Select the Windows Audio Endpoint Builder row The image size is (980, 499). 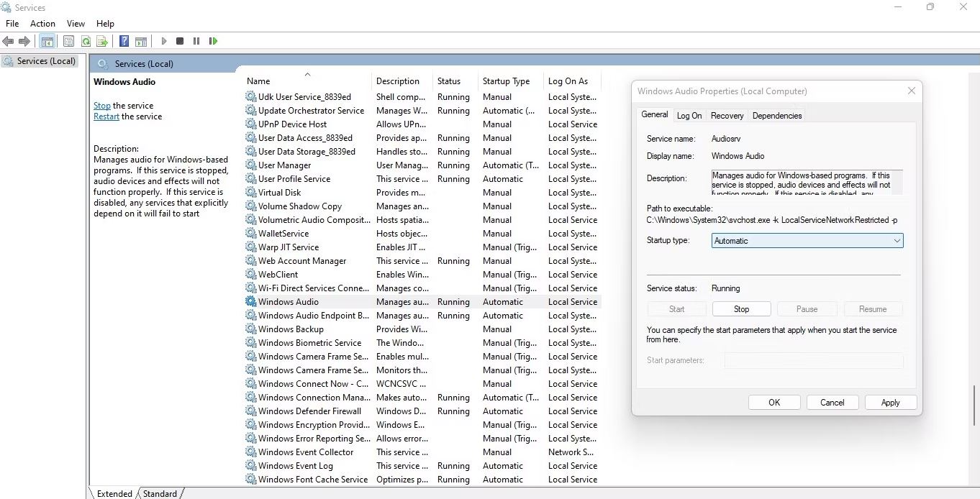422,316
